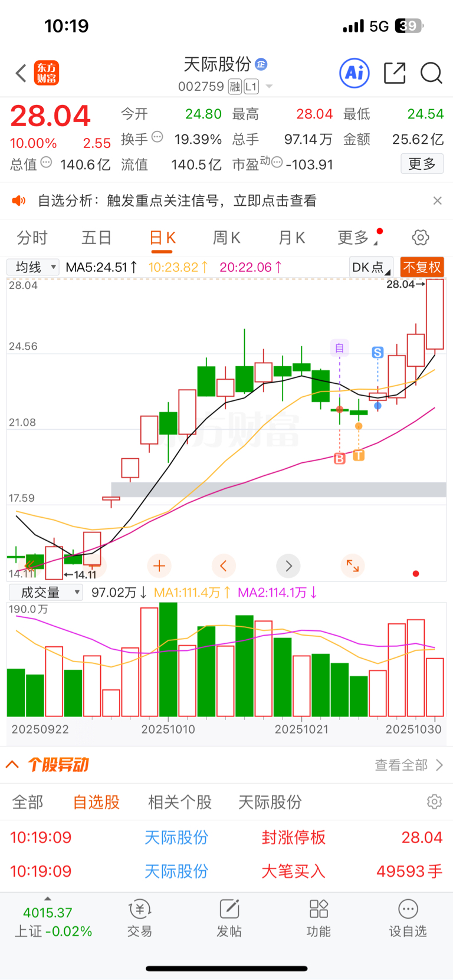Open the 自选分析 signal notice
The height and width of the screenshot is (980, 453).
tap(177, 201)
